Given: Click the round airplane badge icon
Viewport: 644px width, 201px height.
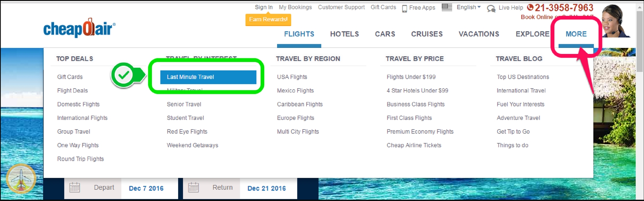Looking at the screenshot, I should coord(21,179).
